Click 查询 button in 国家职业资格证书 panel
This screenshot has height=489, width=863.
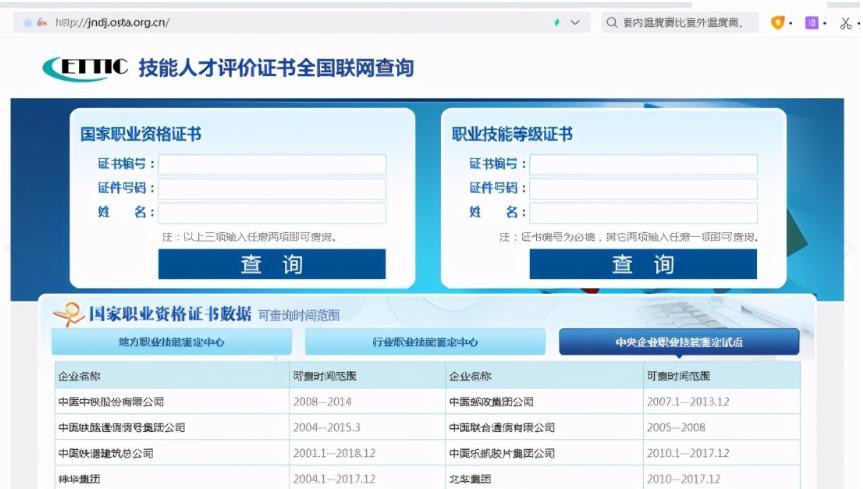click(x=272, y=264)
